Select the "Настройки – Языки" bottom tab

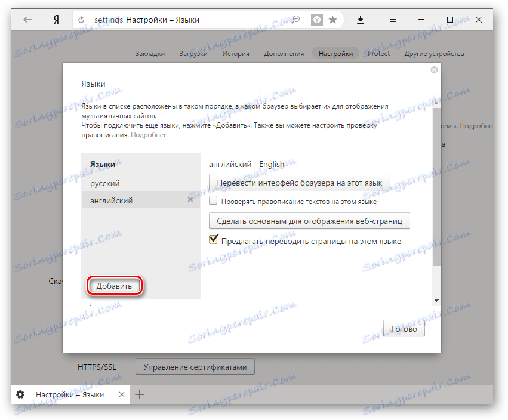70,394
